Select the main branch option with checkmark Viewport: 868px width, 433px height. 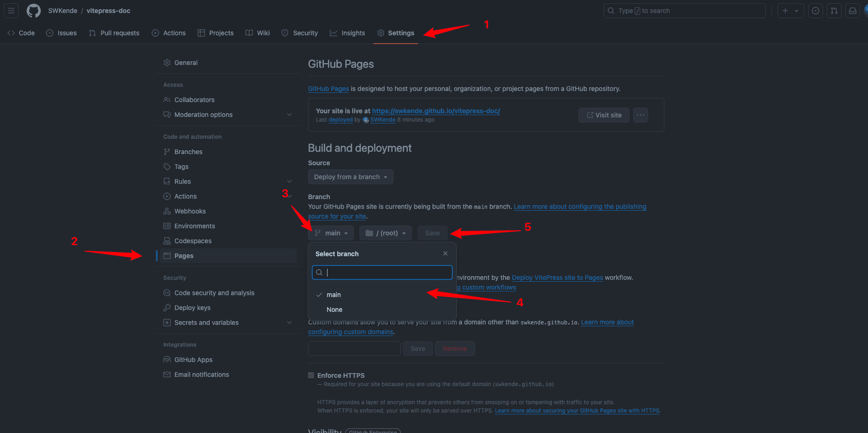click(x=334, y=295)
